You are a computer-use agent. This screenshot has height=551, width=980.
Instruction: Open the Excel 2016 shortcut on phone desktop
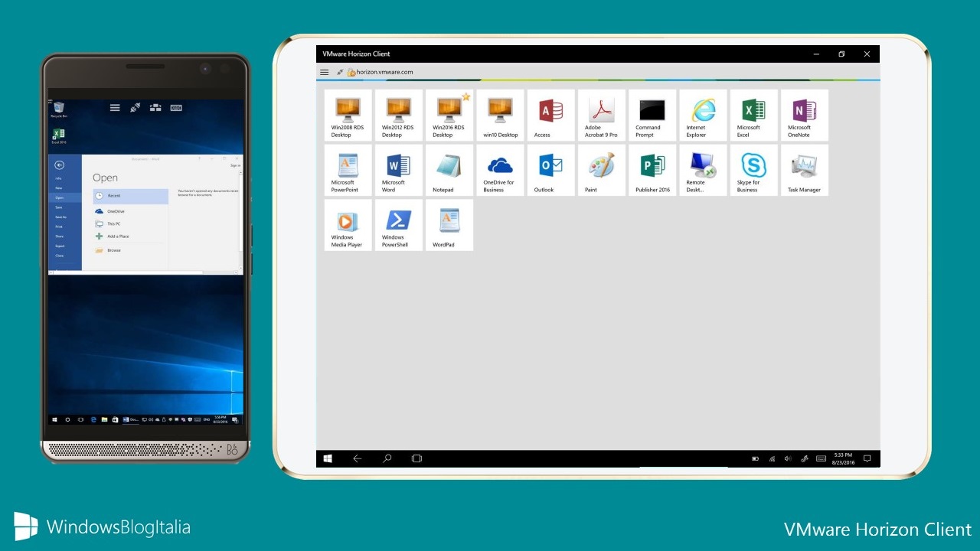pos(58,135)
